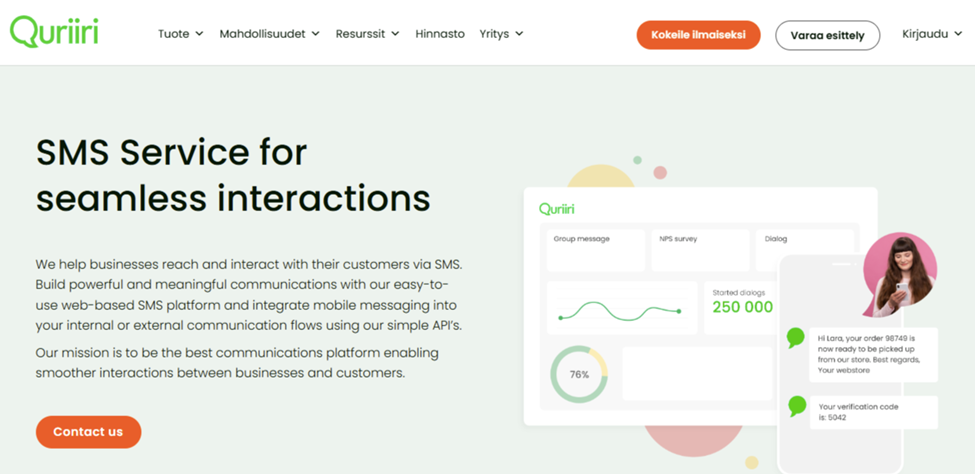Open the Mahdollisuudet menu

(269, 34)
